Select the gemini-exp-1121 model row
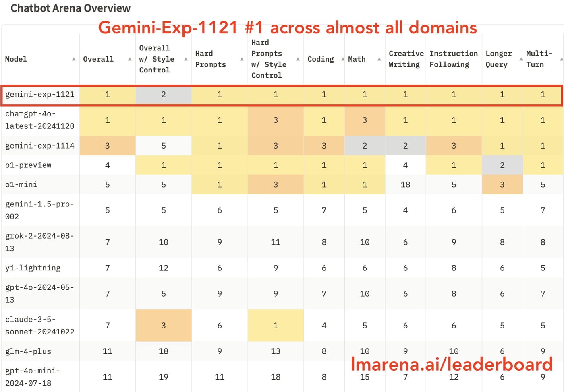This screenshot has height=392, width=564. coord(282,95)
